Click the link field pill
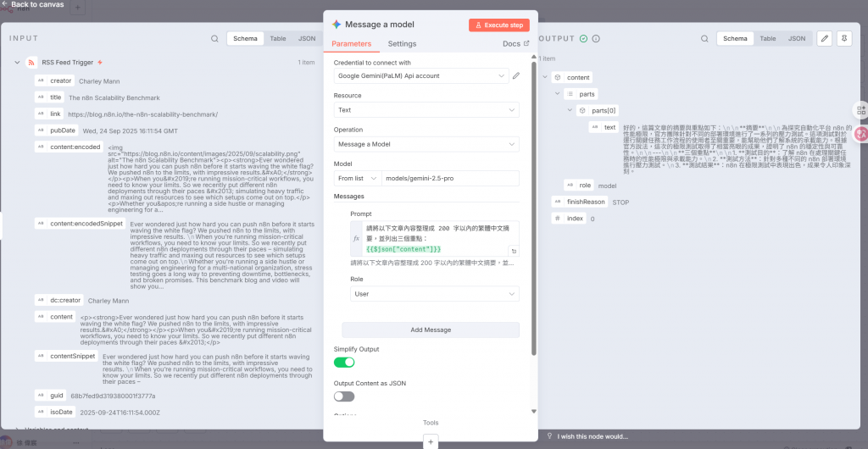The width and height of the screenshot is (868, 449). [48, 114]
